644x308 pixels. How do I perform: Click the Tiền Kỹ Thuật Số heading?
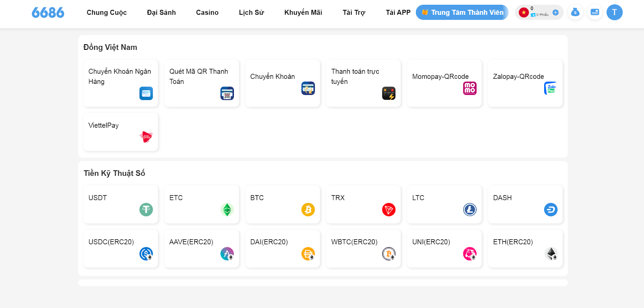click(x=114, y=173)
